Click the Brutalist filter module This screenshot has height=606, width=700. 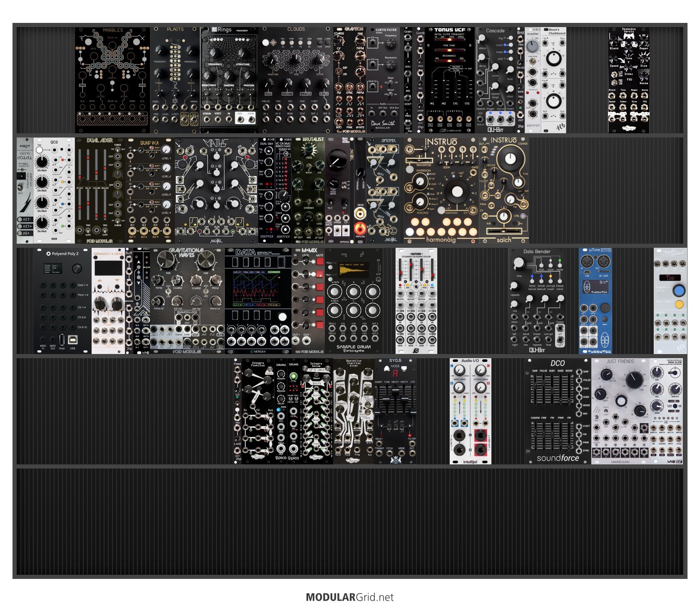[x=308, y=191]
